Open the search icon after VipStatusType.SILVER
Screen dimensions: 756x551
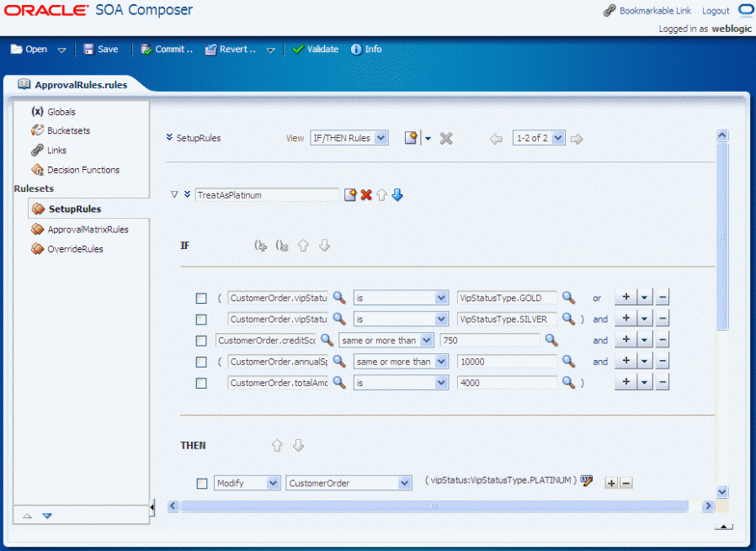(568, 319)
